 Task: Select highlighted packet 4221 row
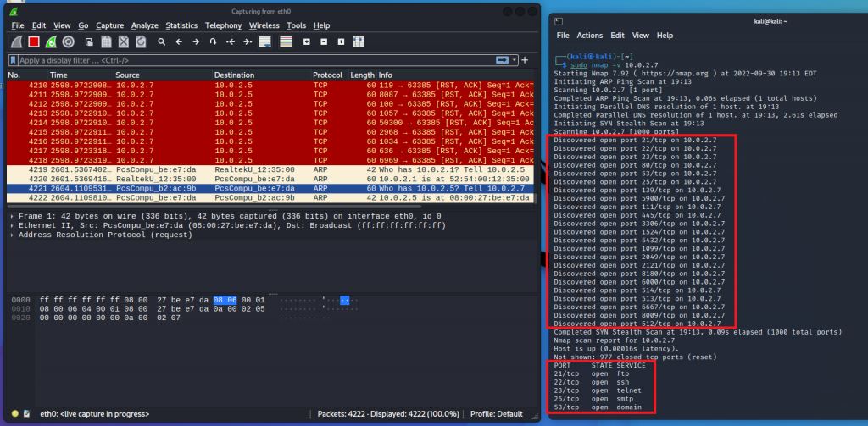pyautogui.click(x=270, y=188)
